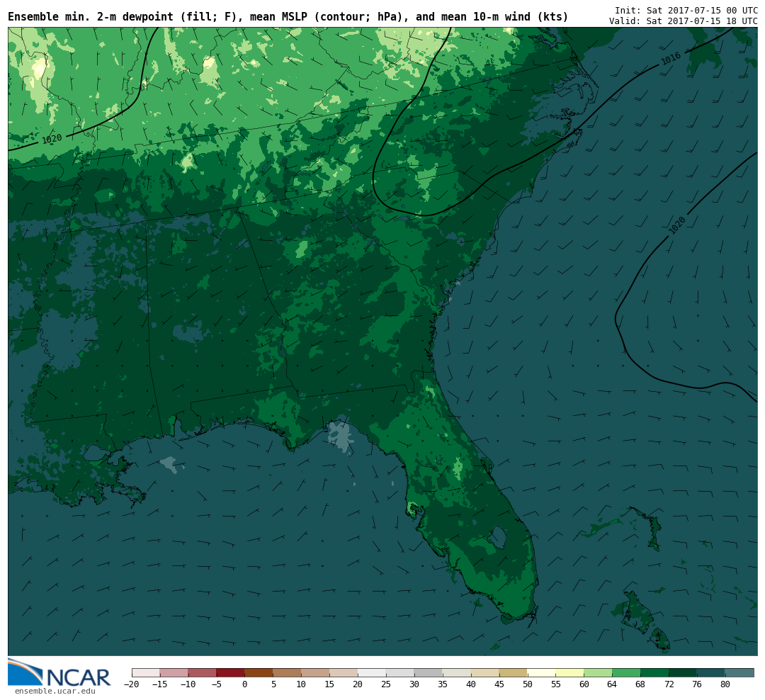Open the ensemble.ucar.edu link text

55,691
